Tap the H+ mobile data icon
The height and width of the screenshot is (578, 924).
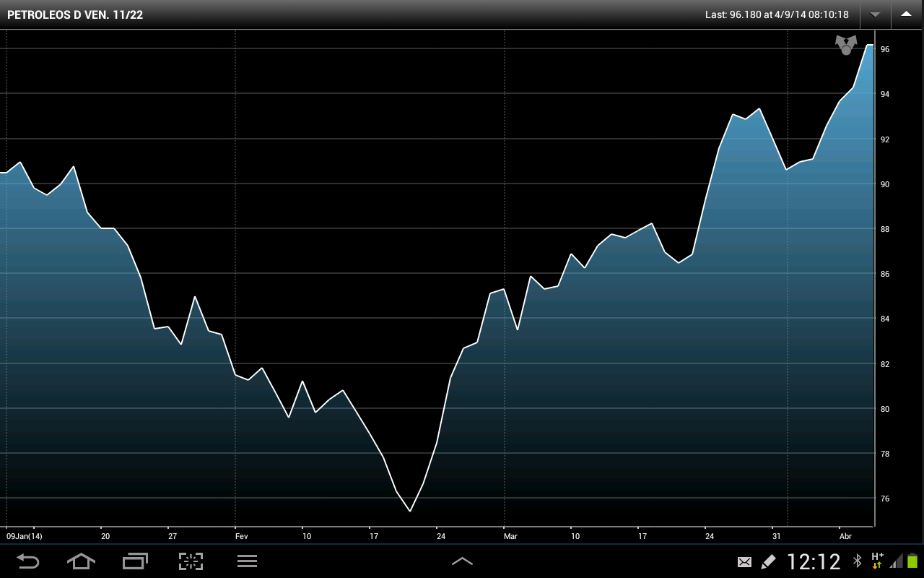[877, 561]
